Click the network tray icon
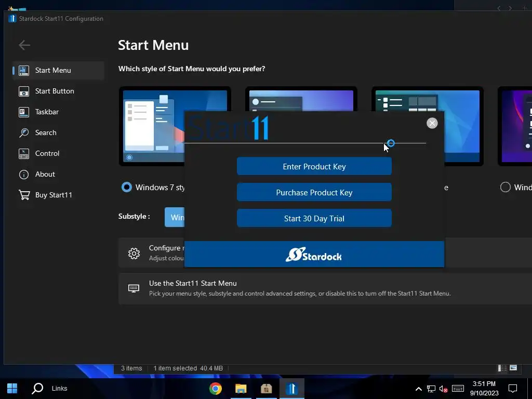This screenshot has height=399, width=532. click(431, 389)
